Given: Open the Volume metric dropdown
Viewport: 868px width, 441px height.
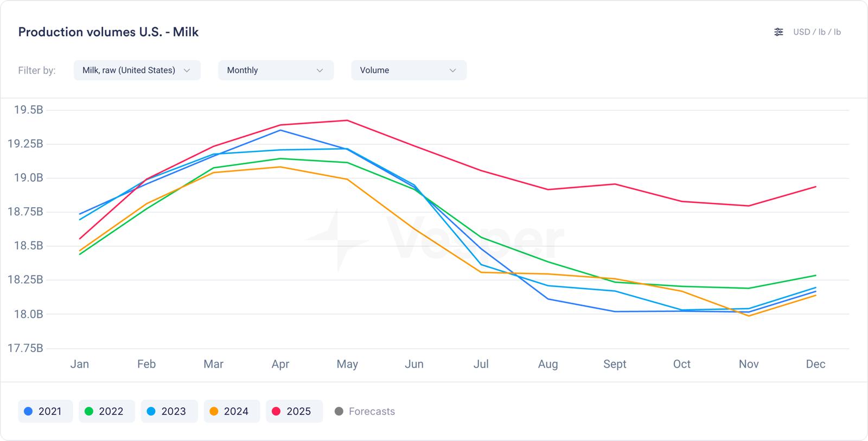Looking at the screenshot, I should [409, 70].
